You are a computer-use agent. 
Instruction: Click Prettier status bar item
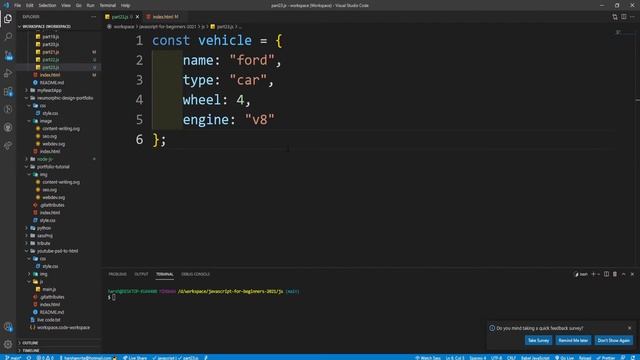606,358
